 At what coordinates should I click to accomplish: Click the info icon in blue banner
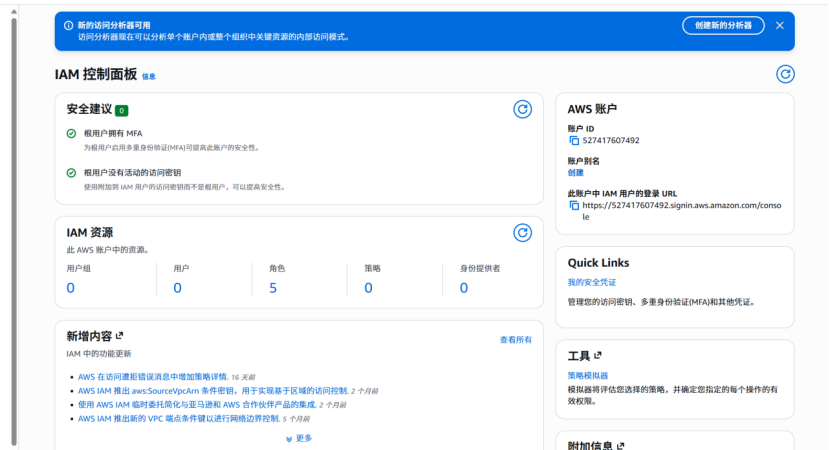pyautogui.click(x=68, y=25)
